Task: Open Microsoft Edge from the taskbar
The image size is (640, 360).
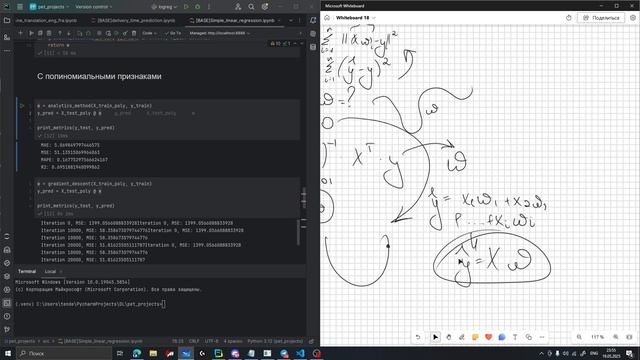Action: (x=136, y=353)
